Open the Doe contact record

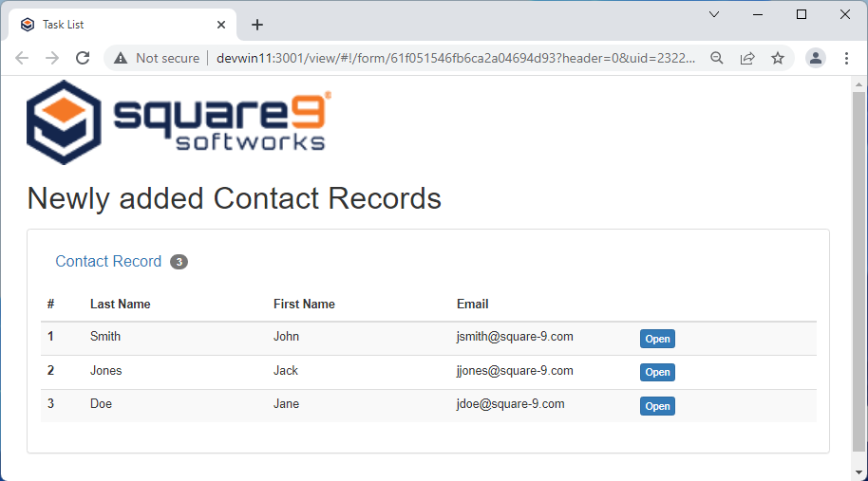[657, 406]
